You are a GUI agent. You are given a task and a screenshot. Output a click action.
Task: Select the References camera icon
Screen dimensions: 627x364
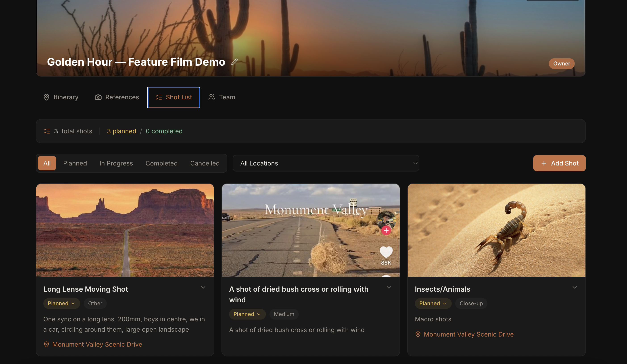(98, 97)
